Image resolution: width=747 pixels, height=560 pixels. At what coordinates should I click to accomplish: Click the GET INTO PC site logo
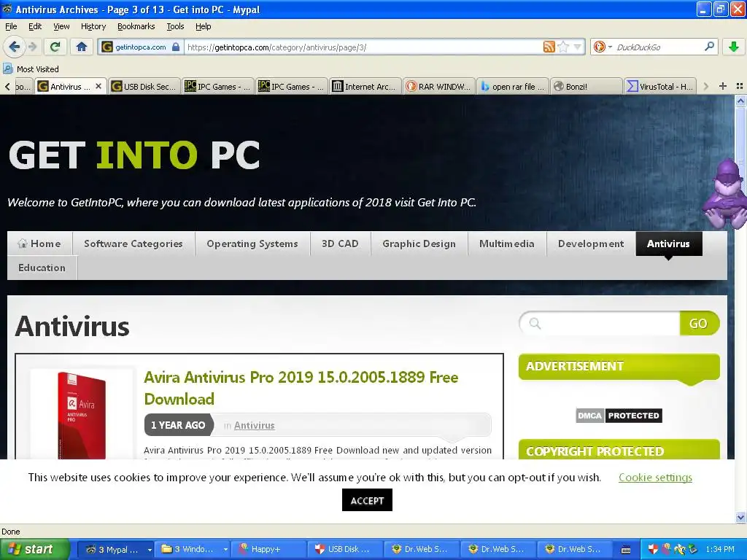(x=134, y=155)
